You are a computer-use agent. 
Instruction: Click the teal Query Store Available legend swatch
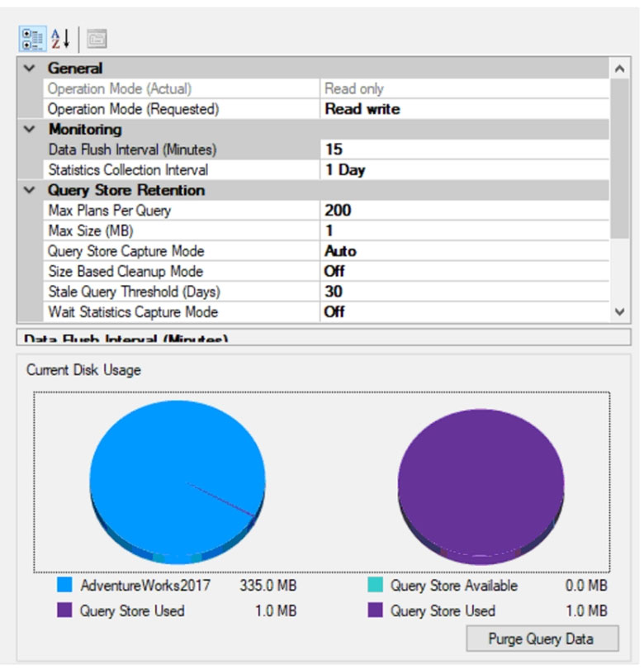tap(375, 585)
